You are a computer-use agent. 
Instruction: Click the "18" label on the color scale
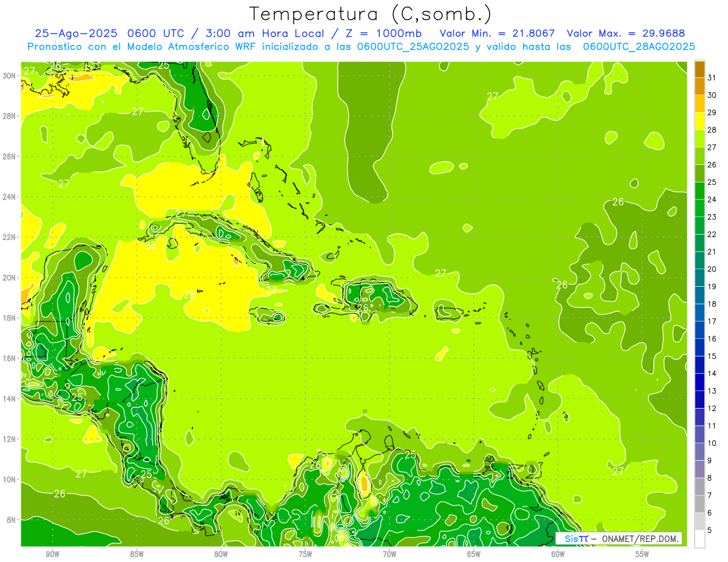pos(712,304)
